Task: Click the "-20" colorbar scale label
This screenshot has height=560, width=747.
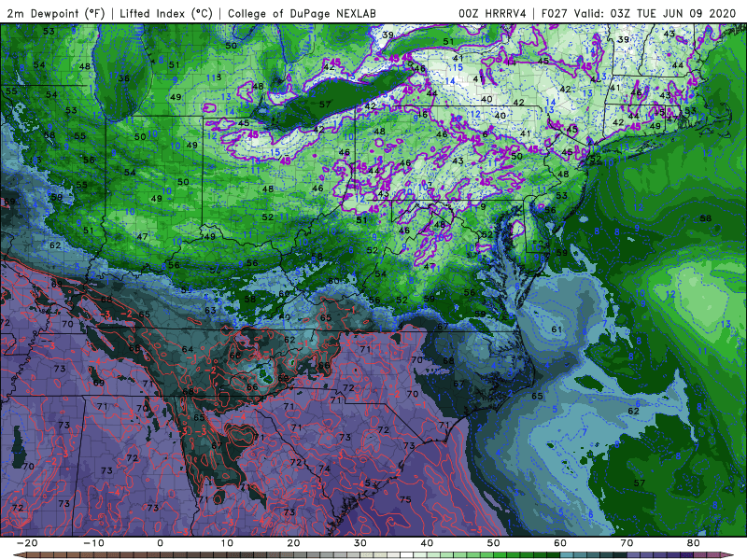Action: pos(27,543)
